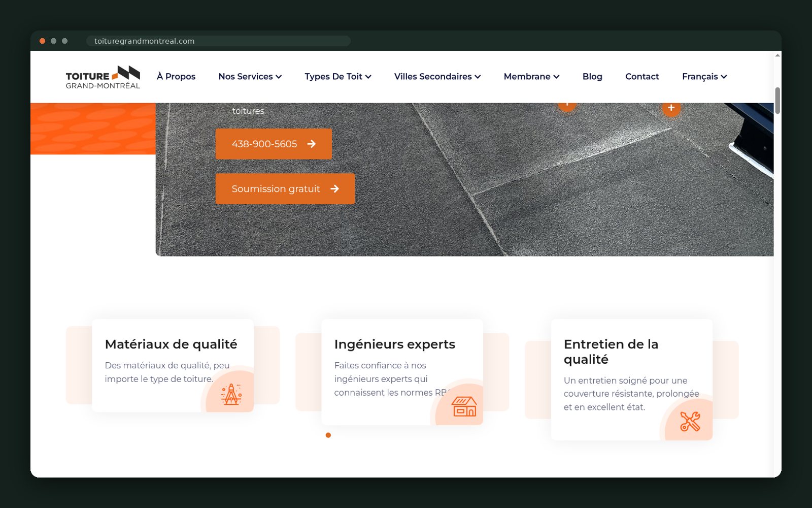The image size is (812, 508).
Task: Call the 438-900-5605 phone button
Action: point(274,144)
